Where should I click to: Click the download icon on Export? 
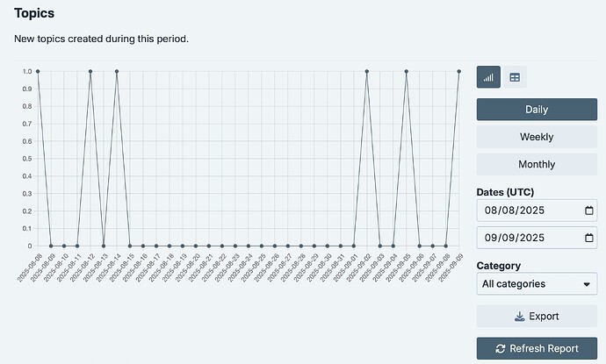pyautogui.click(x=520, y=317)
